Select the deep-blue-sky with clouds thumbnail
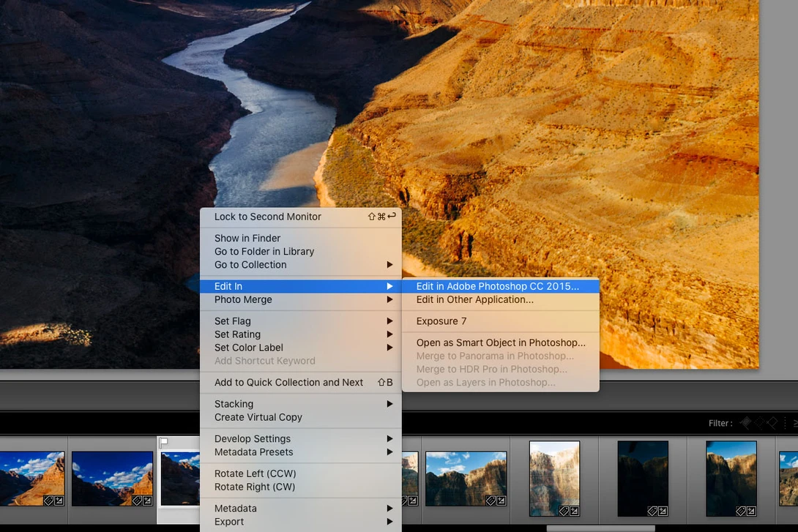This screenshot has width=798, height=532. [x=112, y=479]
